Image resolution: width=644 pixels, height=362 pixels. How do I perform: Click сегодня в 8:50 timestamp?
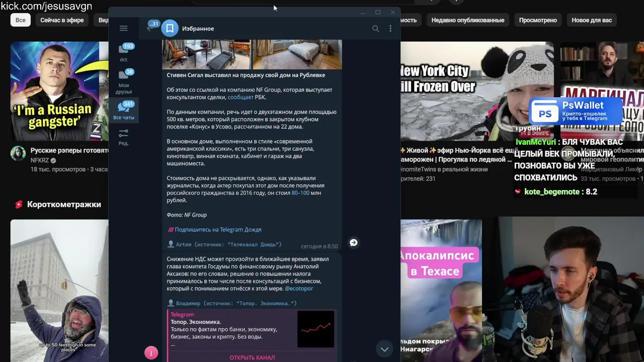click(319, 246)
